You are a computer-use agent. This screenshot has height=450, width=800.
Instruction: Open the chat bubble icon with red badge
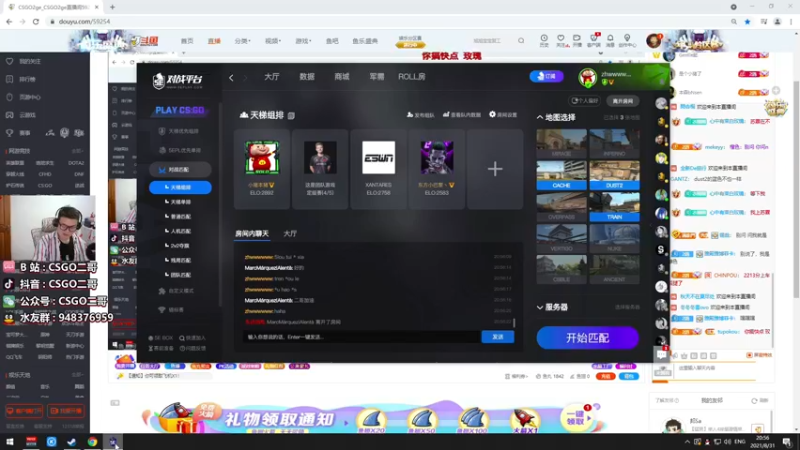[662, 354]
